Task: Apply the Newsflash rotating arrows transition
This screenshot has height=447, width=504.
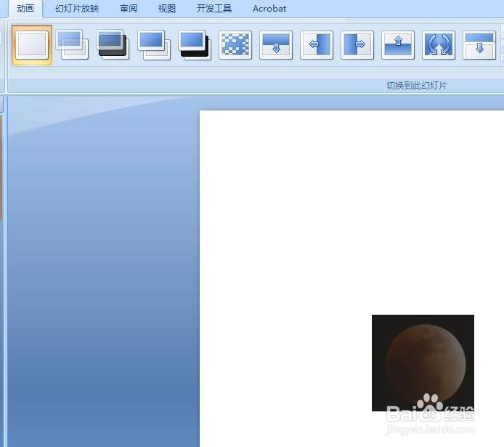Action: click(x=439, y=45)
